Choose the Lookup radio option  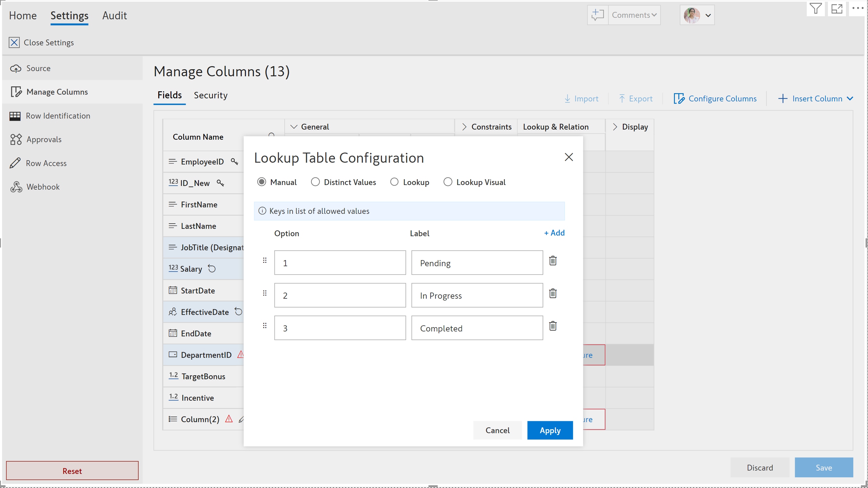[394, 182]
